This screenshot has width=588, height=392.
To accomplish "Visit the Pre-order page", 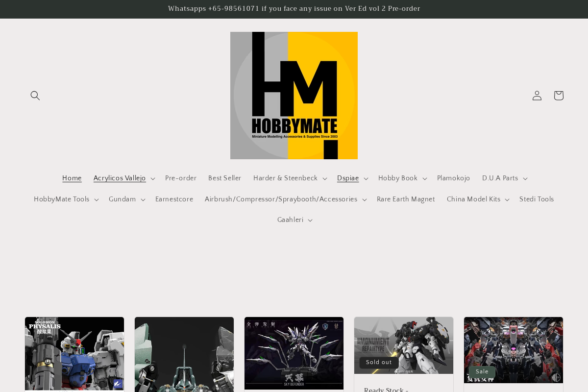I will [181, 178].
